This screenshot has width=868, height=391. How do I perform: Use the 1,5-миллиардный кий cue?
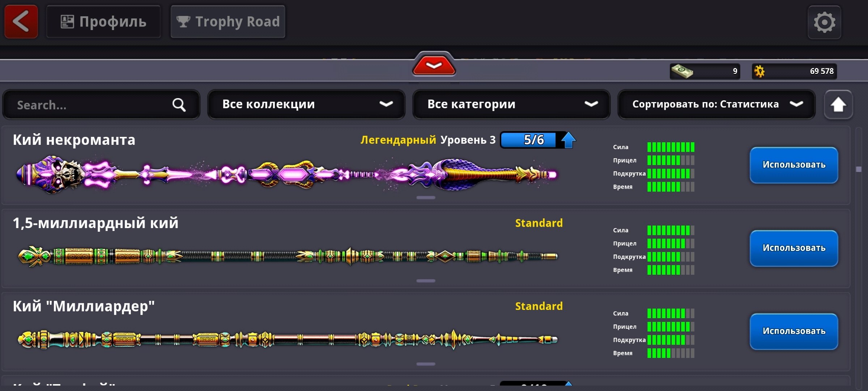click(793, 248)
